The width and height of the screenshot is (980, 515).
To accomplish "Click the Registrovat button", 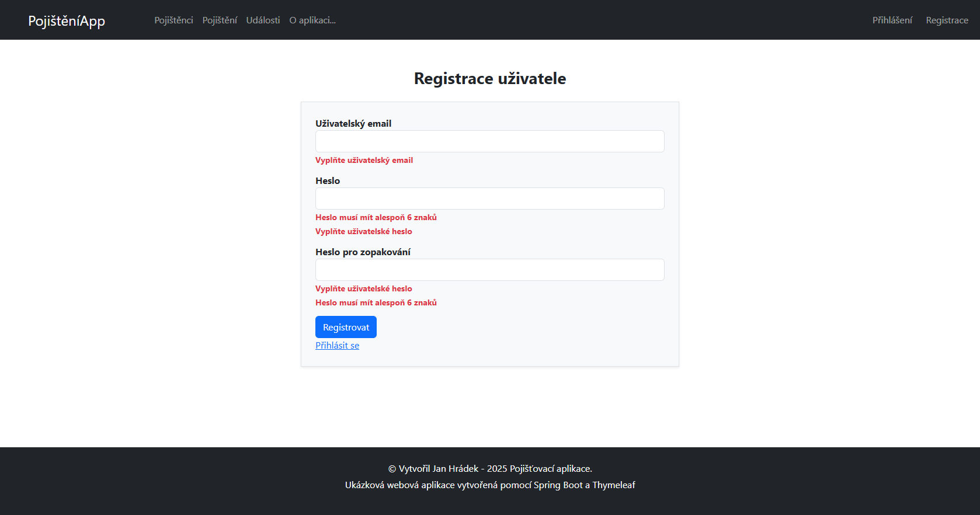I will click(x=346, y=327).
